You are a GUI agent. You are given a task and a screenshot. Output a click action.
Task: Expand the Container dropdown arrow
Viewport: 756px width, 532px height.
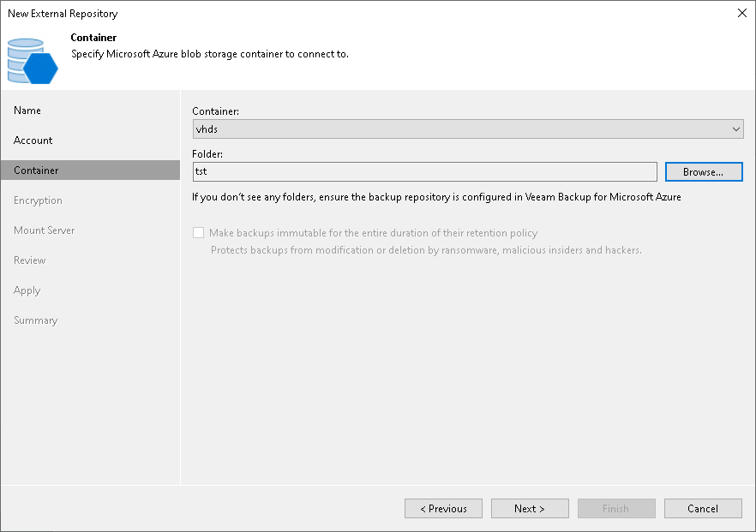click(735, 129)
